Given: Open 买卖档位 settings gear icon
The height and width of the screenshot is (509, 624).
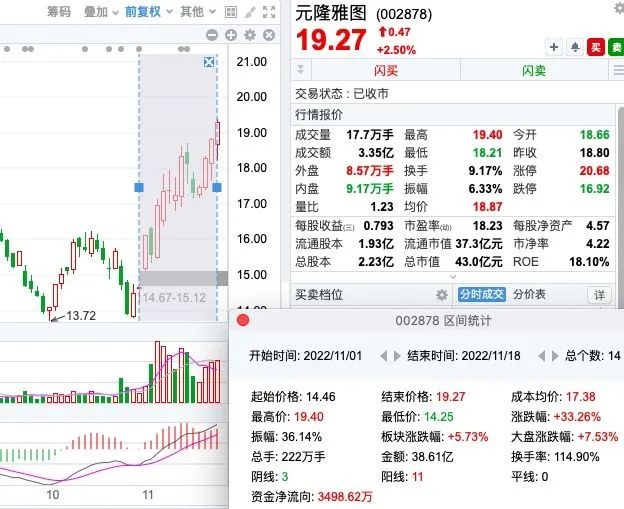Looking at the screenshot, I should pyautogui.click(x=441, y=295).
